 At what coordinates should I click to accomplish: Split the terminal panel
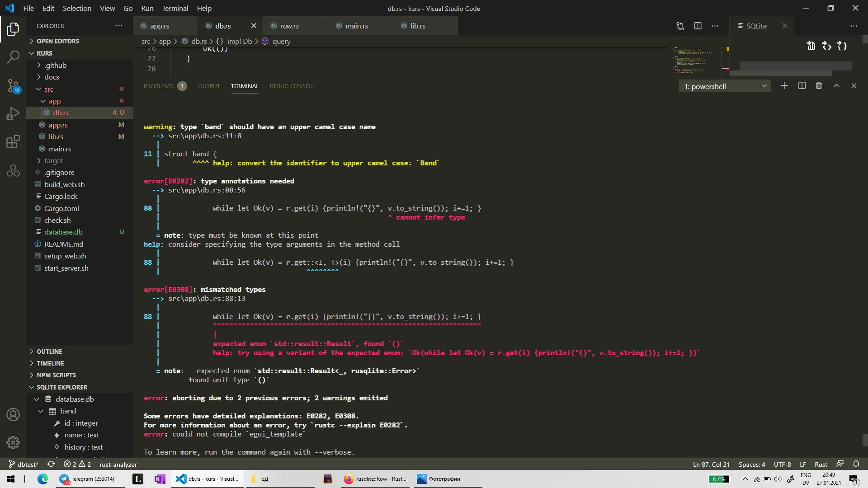[x=802, y=86]
